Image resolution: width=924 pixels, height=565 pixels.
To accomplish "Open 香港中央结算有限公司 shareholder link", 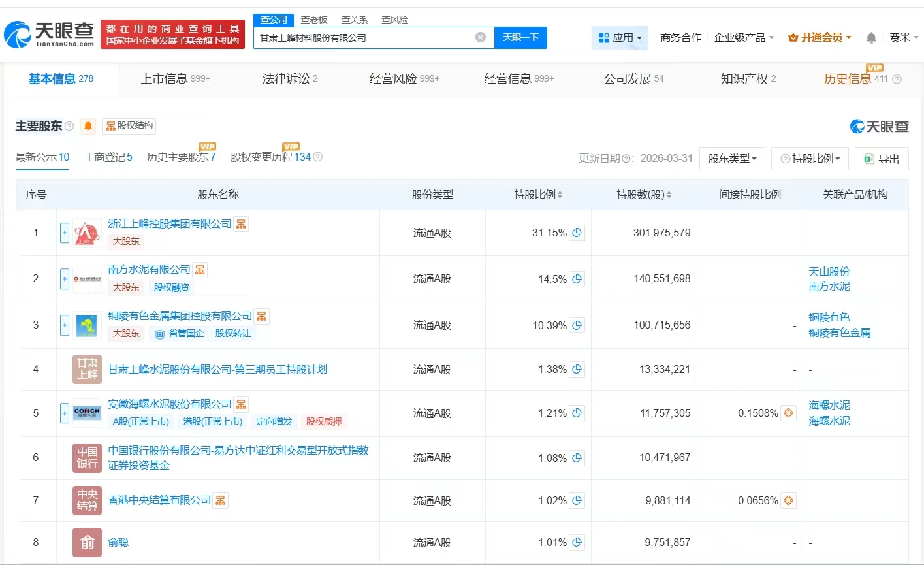I will 159,500.
